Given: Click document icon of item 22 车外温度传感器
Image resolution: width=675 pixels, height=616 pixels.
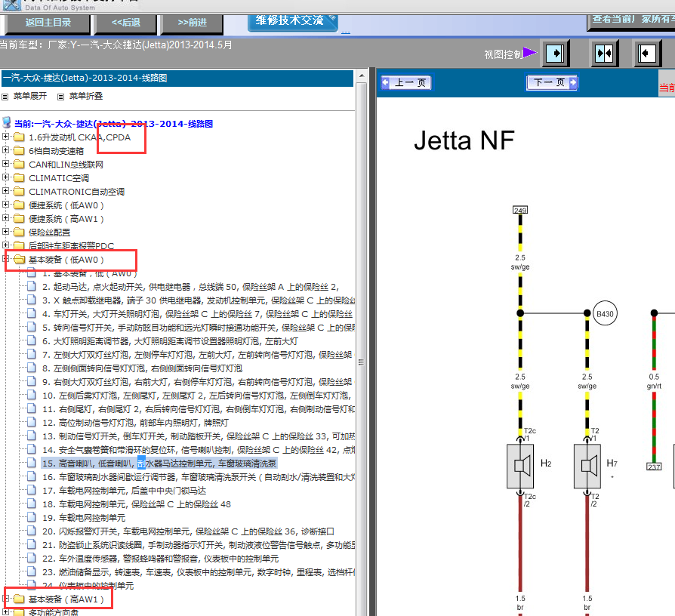Looking at the screenshot, I should coord(32,559).
